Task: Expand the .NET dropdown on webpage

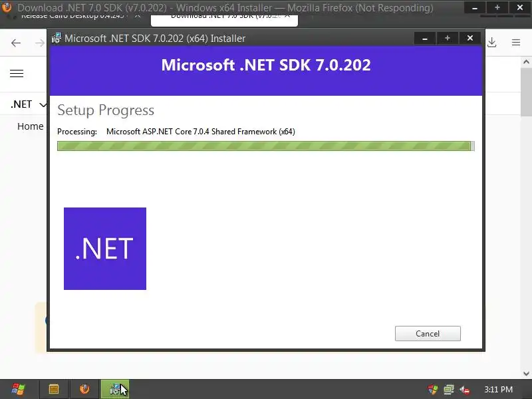Action: click(28, 104)
